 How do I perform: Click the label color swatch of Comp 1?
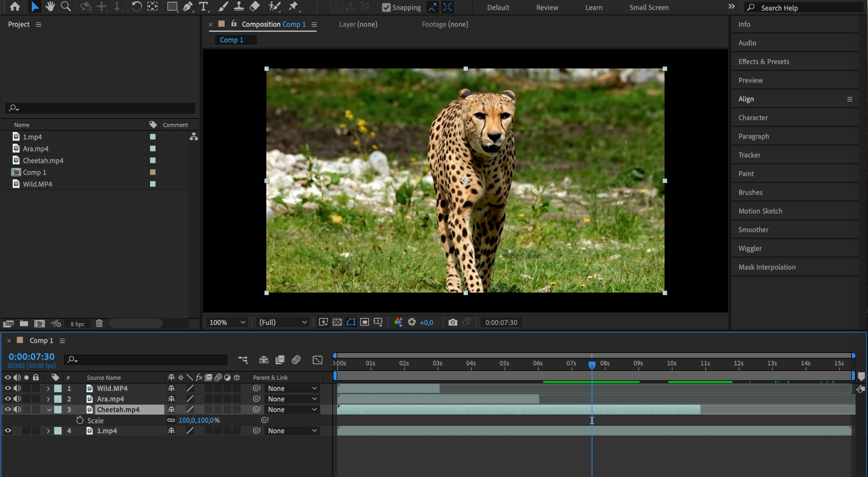pos(153,172)
